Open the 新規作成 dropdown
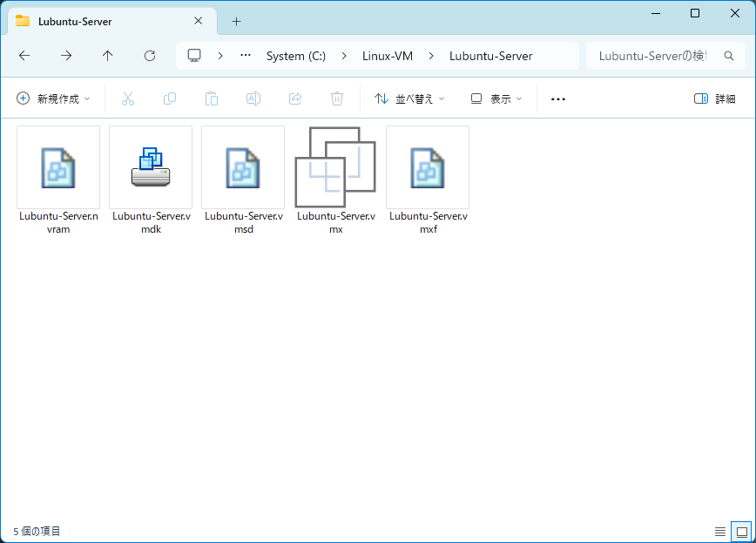 54,98
